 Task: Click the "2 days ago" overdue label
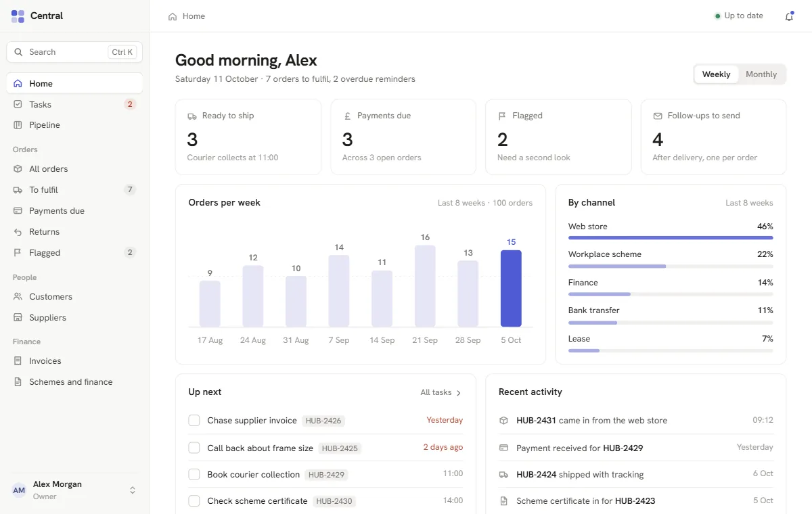(443, 447)
